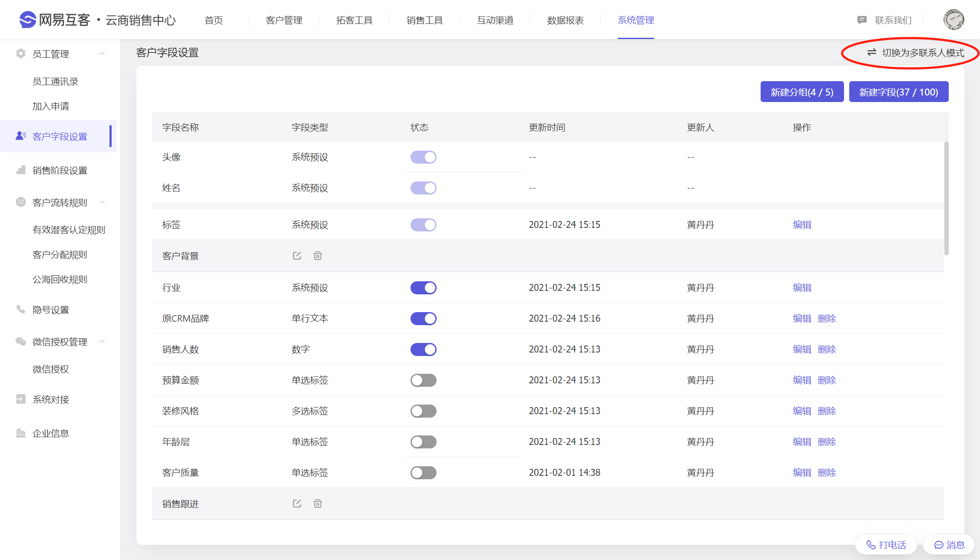
Task: Open 微信授权 in the sidebar
Action: pos(51,369)
